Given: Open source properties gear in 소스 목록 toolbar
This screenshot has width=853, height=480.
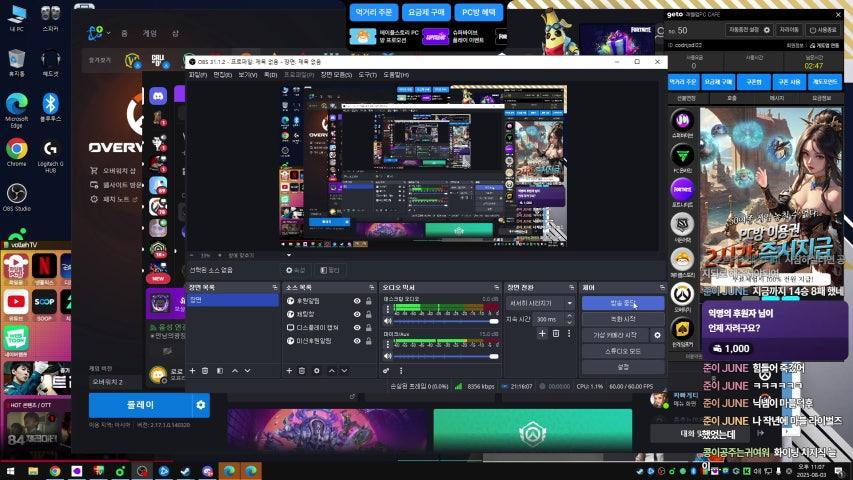Looking at the screenshot, I should pyautogui.click(x=317, y=371).
